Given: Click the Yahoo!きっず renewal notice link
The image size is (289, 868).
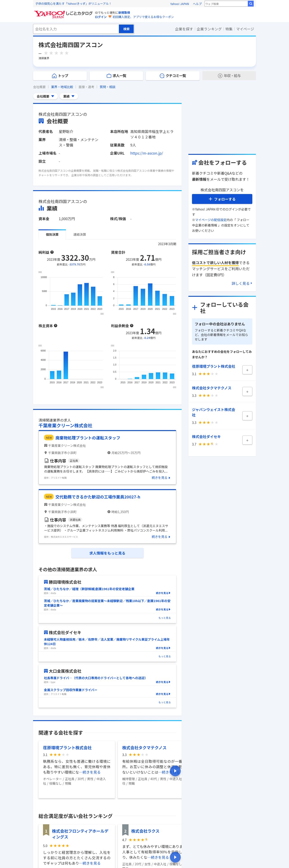Looking at the screenshot, I should [x=73, y=4].
